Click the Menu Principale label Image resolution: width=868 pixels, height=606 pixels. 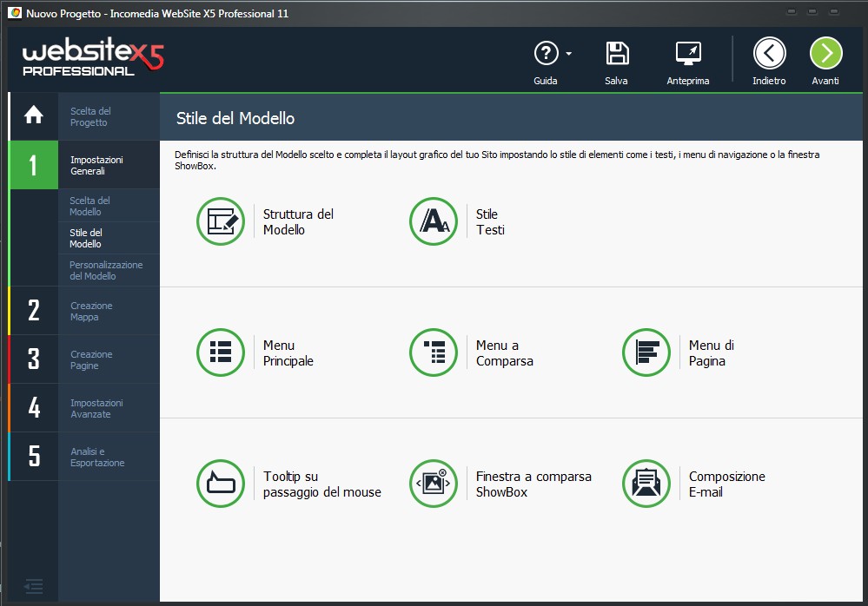point(288,352)
